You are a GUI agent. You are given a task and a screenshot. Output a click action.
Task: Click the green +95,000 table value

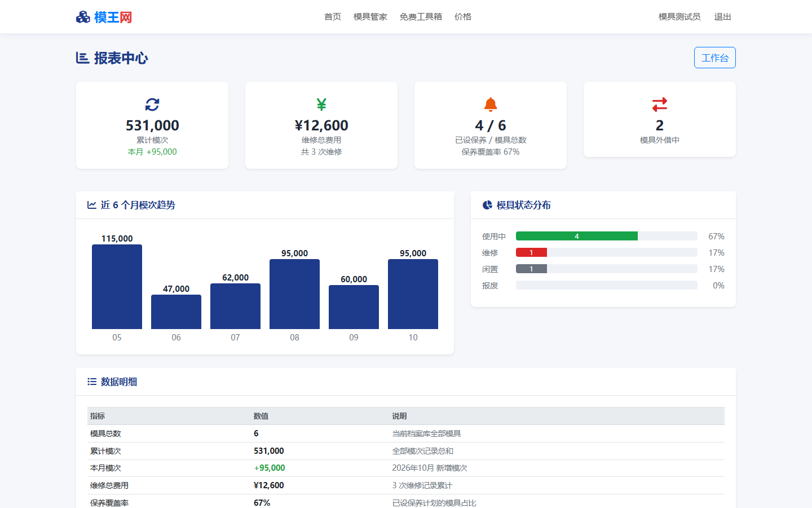coord(270,468)
